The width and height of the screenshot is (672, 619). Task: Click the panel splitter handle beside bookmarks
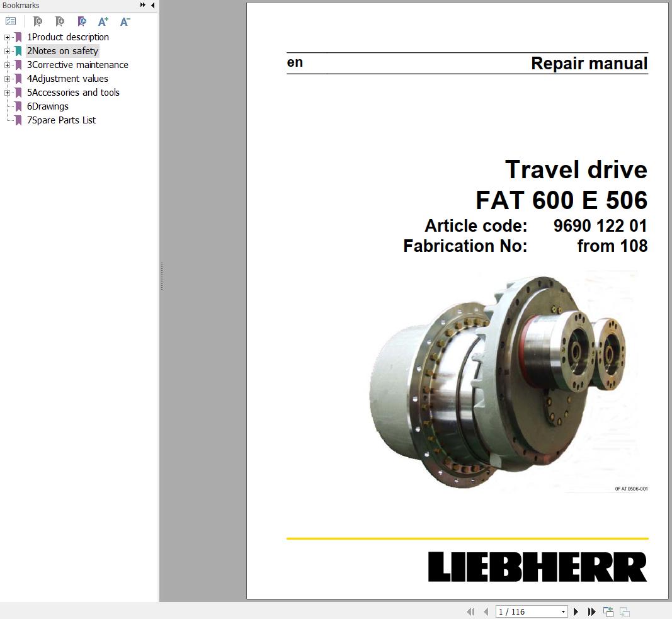162,276
